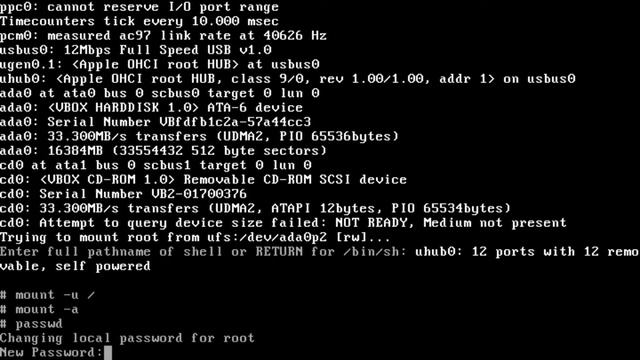Click the 'uhub0: <Apple OHCI root HUB' line
640x360 pixels.
tap(287, 79)
